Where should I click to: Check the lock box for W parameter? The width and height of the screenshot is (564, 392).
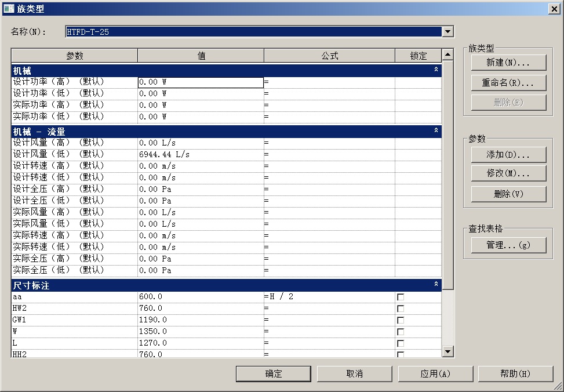(x=401, y=332)
